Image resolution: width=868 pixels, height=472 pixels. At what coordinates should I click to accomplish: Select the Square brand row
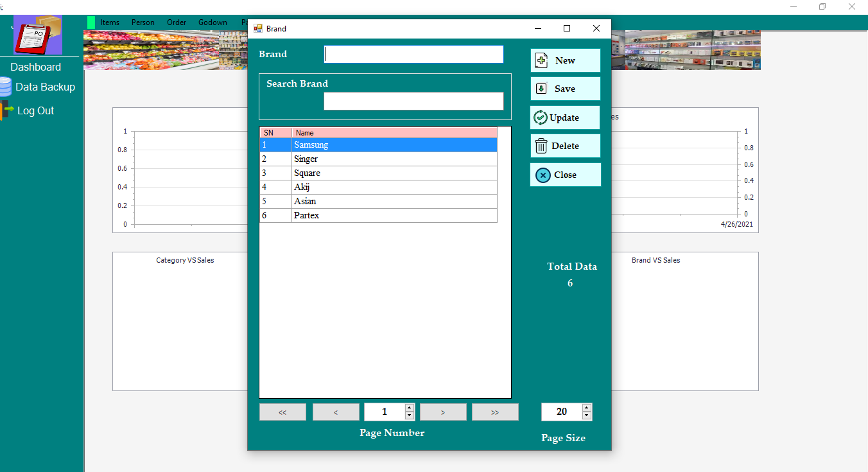tap(378, 173)
